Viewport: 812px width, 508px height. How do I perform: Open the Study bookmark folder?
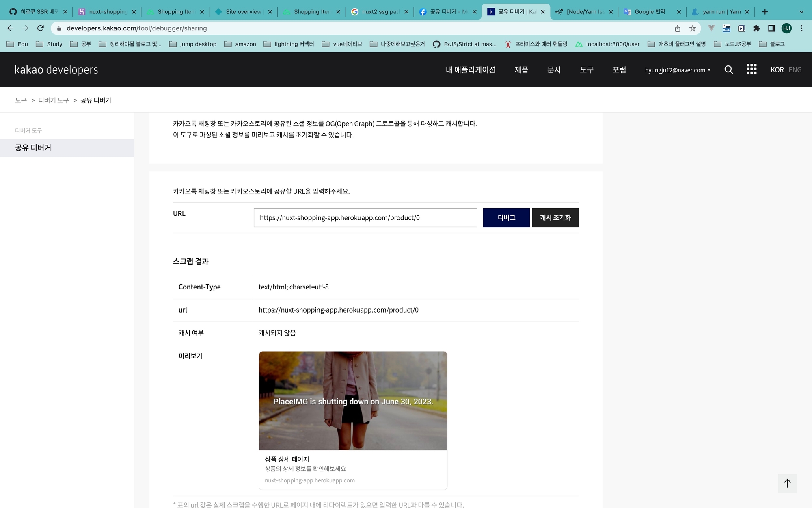pyautogui.click(x=49, y=44)
